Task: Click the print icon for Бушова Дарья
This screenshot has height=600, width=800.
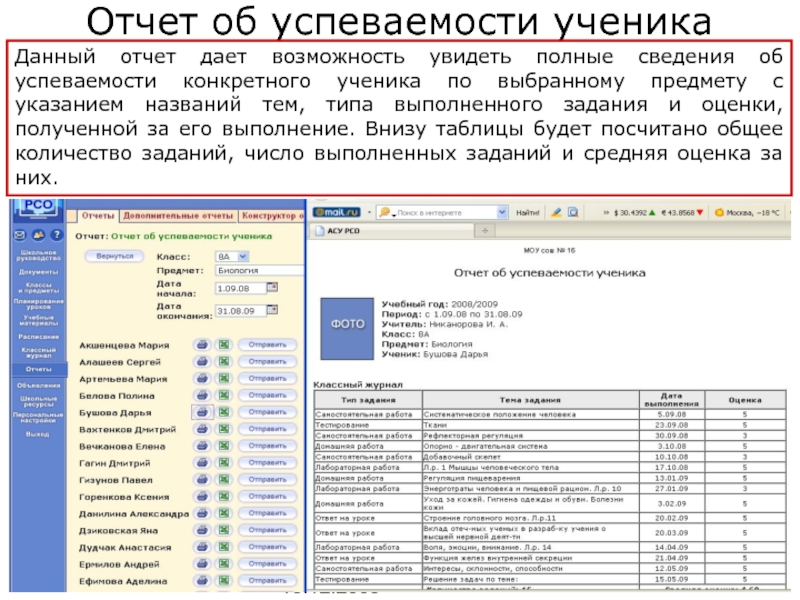Action: point(202,412)
